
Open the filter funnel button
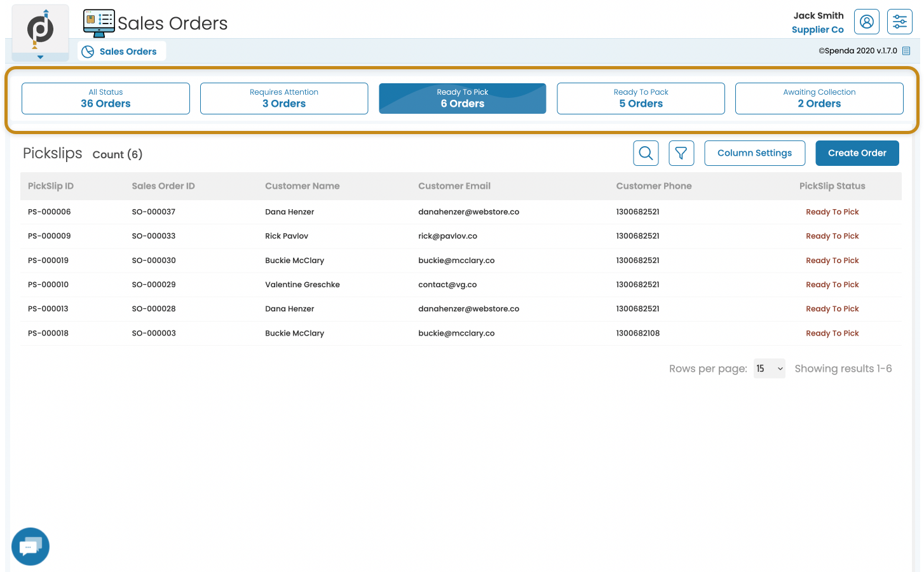coord(681,153)
